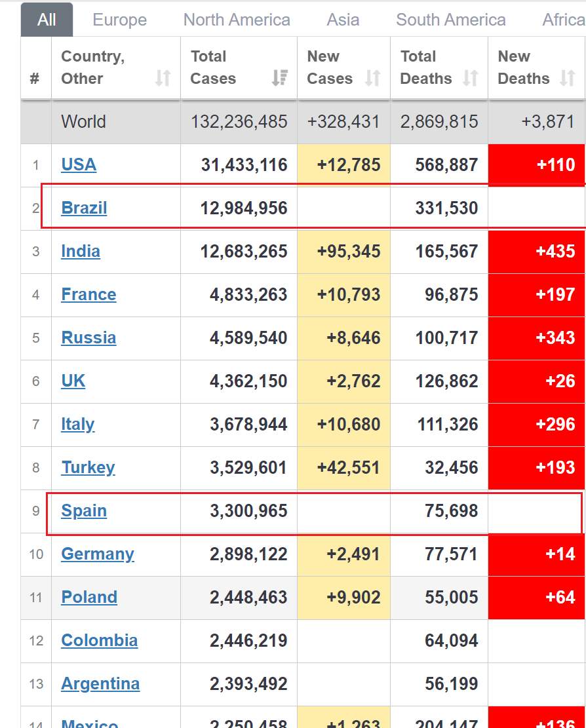Click the Brazil link
Viewport: 586px width, 728px height.
click(84, 208)
